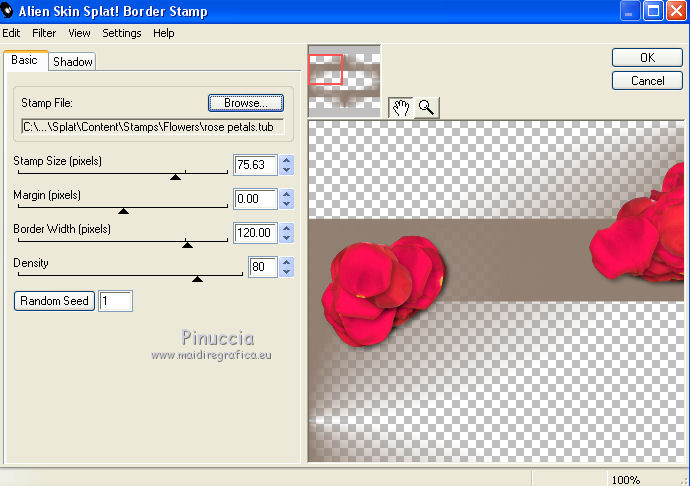Select the Hand pan tool
690x486 pixels.
pyautogui.click(x=400, y=107)
